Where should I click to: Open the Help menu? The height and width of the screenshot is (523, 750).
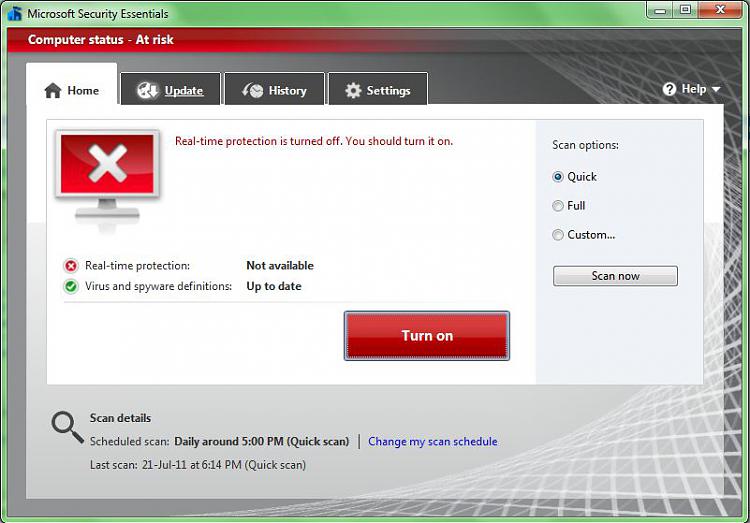tap(691, 89)
